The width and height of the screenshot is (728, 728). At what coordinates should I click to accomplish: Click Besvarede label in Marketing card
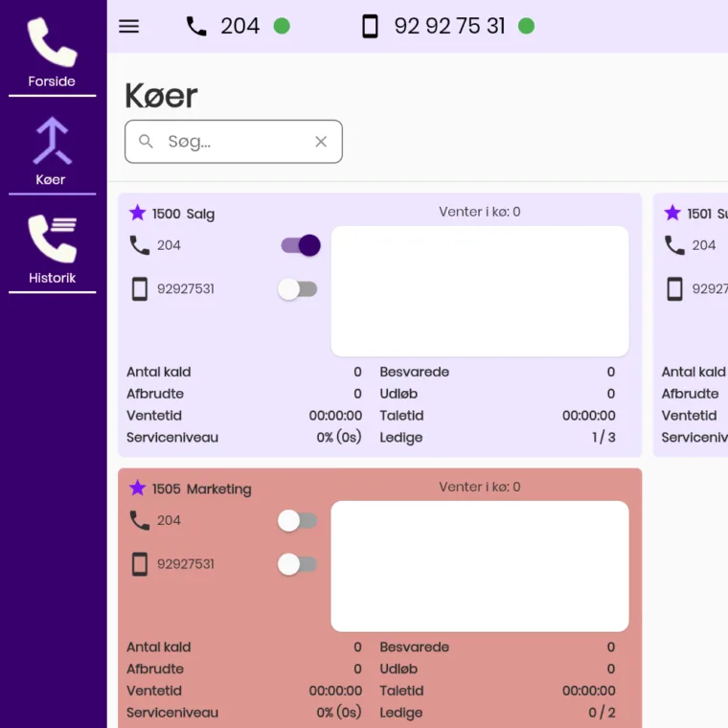click(x=414, y=648)
